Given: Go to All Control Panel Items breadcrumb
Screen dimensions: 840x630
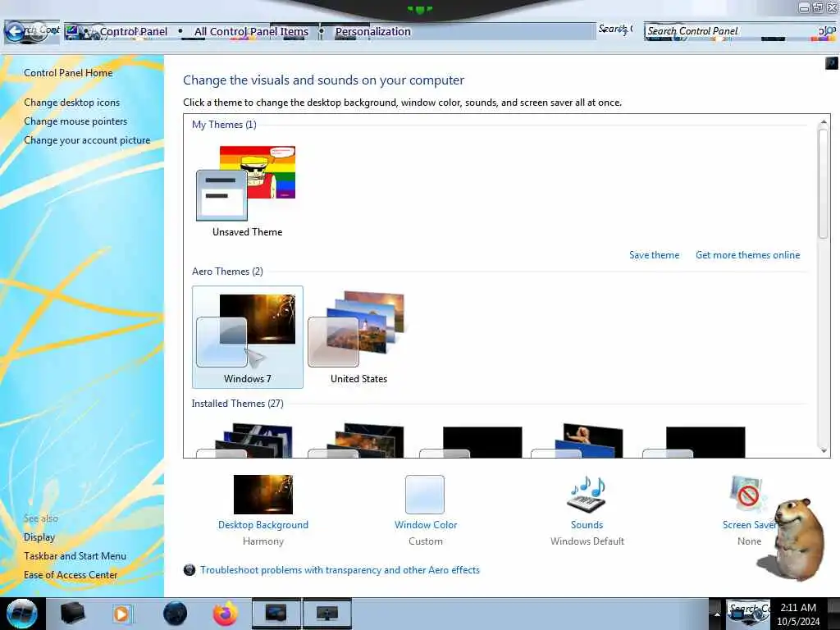Looking at the screenshot, I should 251,32.
